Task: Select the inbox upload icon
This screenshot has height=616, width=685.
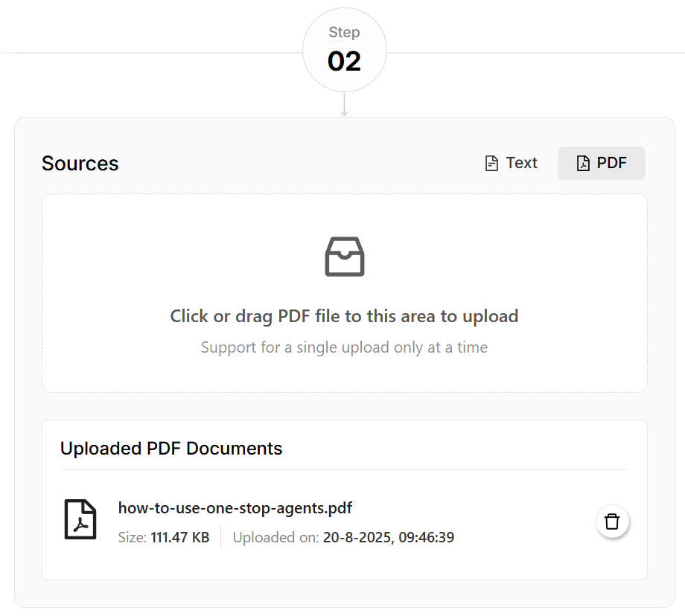Action: coord(344,257)
